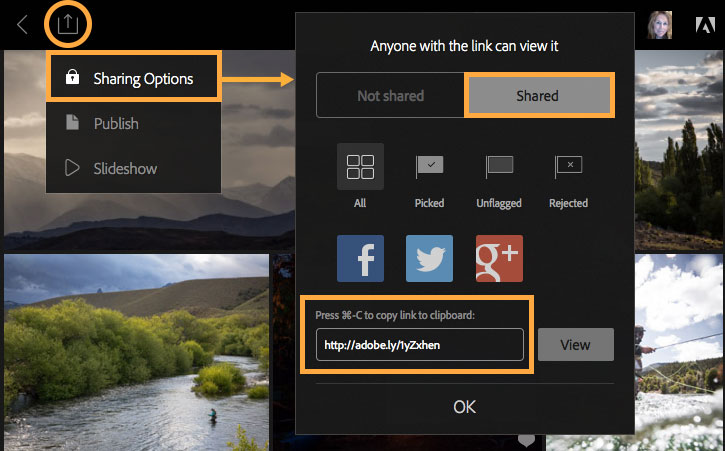Open the share upload icon menu
The height and width of the screenshot is (451, 725).
(x=68, y=24)
